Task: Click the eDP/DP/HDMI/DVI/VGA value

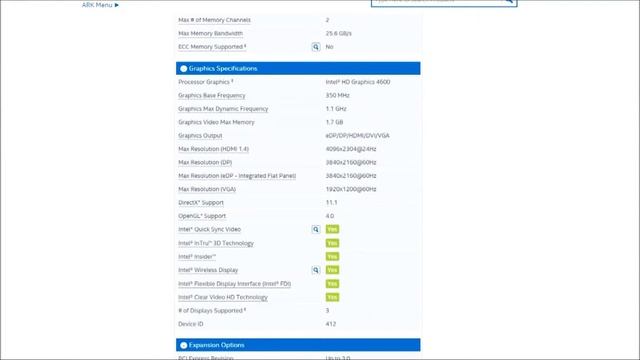Action: click(358, 136)
